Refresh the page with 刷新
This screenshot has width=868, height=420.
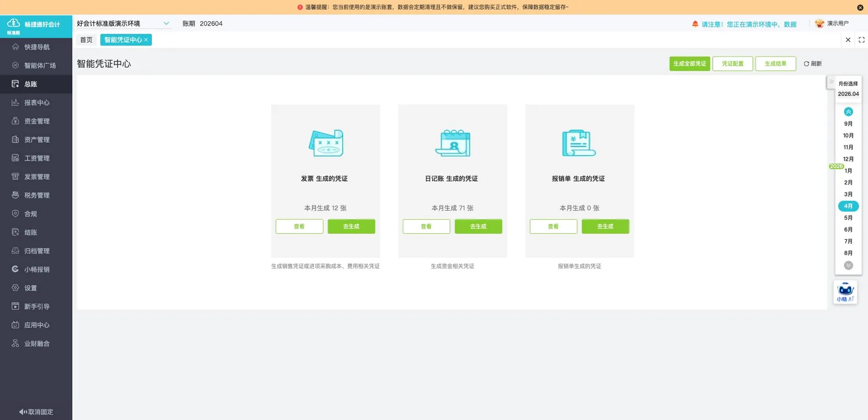(x=813, y=63)
